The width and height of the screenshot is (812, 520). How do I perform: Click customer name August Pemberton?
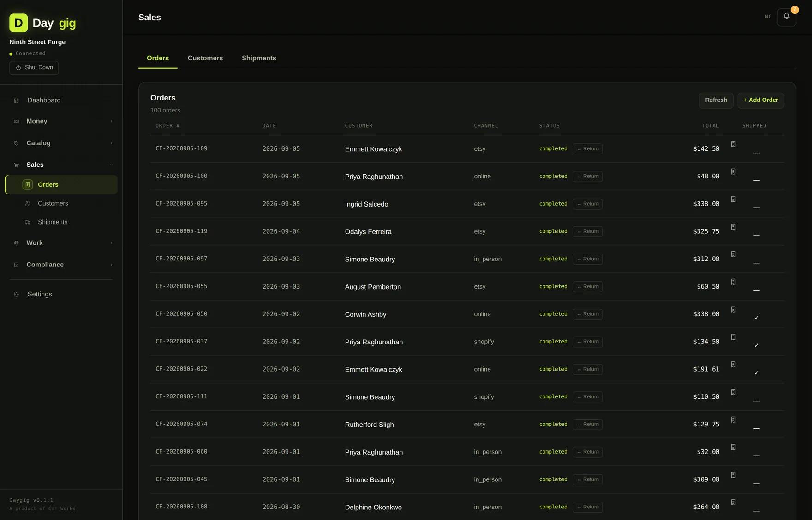point(373,287)
